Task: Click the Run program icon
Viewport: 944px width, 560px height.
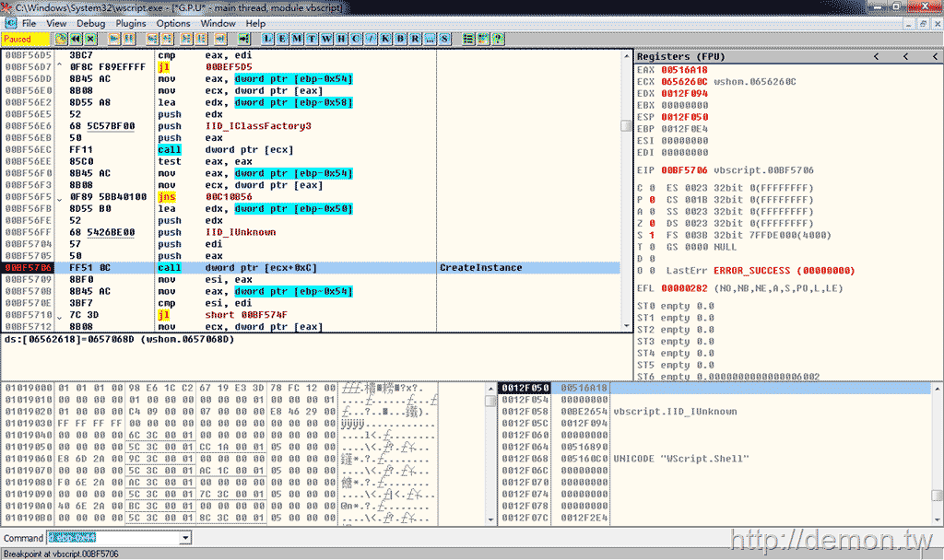Action: (x=113, y=39)
